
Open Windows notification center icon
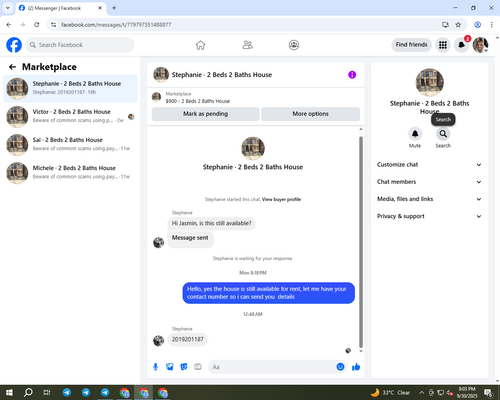tap(489, 393)
